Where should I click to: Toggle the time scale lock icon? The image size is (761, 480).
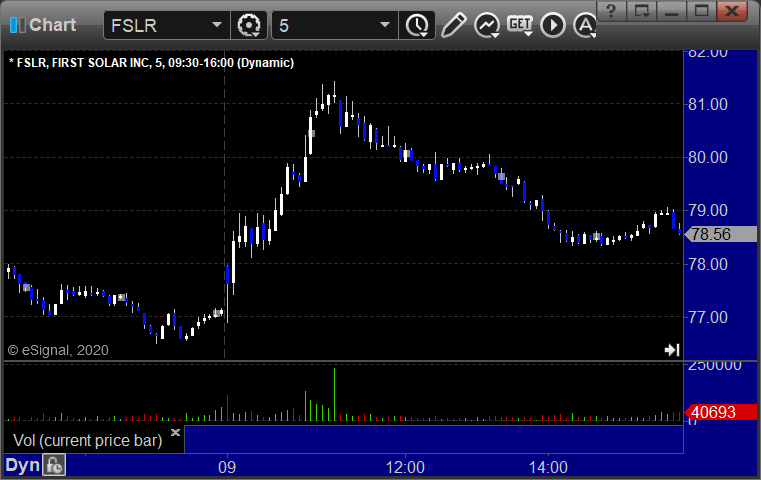(54, 465)
